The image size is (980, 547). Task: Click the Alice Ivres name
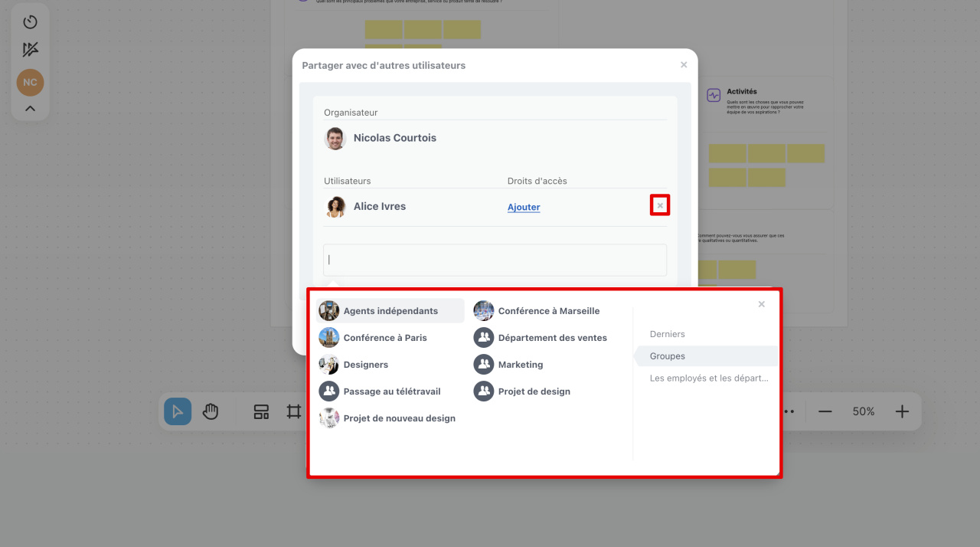click(380, 206)
